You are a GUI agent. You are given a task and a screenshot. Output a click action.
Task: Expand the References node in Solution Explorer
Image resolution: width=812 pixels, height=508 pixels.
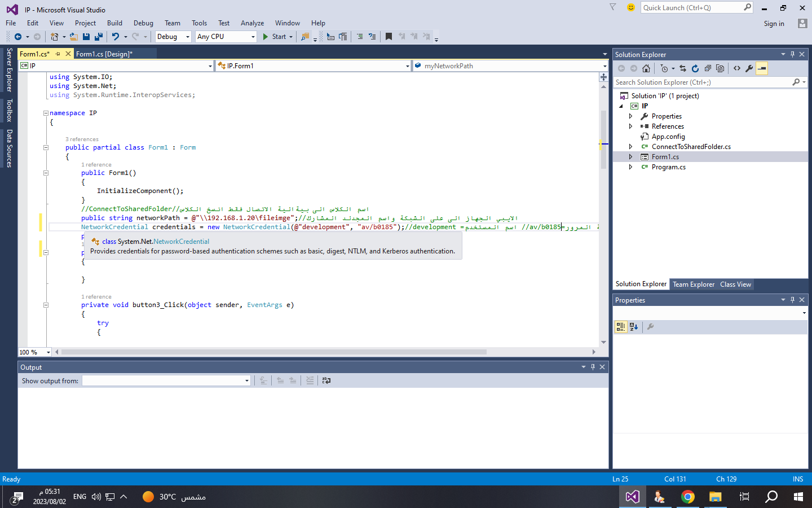coord(631,126)
